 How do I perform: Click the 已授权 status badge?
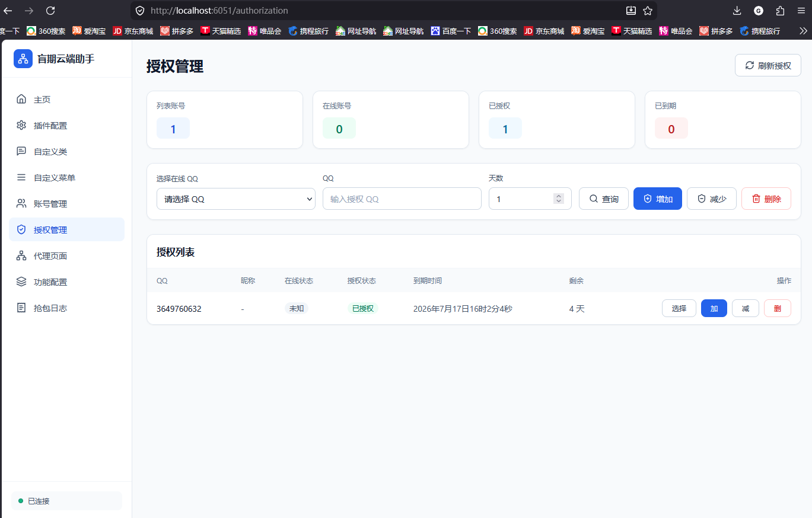tap(363, 308)
